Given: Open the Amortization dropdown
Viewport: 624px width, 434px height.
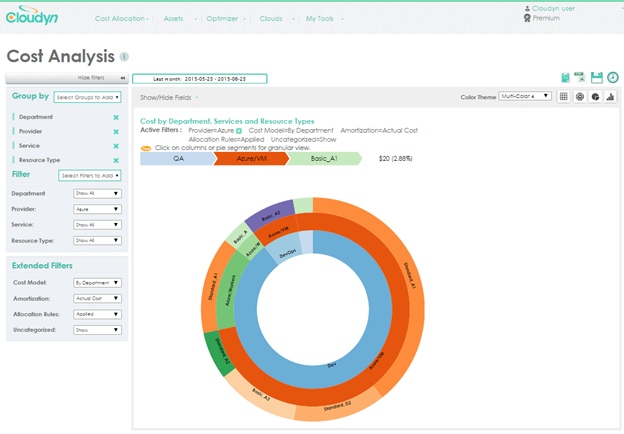Looking at the screenshot, I should pos(98,298).
